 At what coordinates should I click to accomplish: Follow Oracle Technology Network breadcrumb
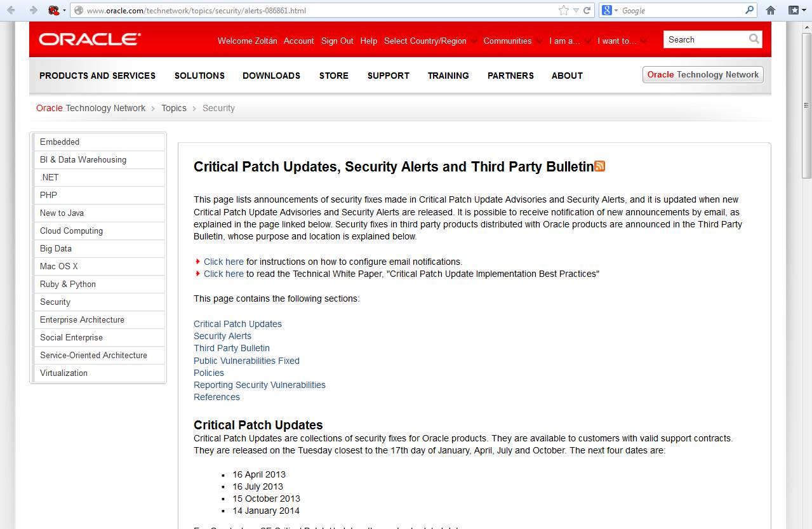[x=91, y=108]
